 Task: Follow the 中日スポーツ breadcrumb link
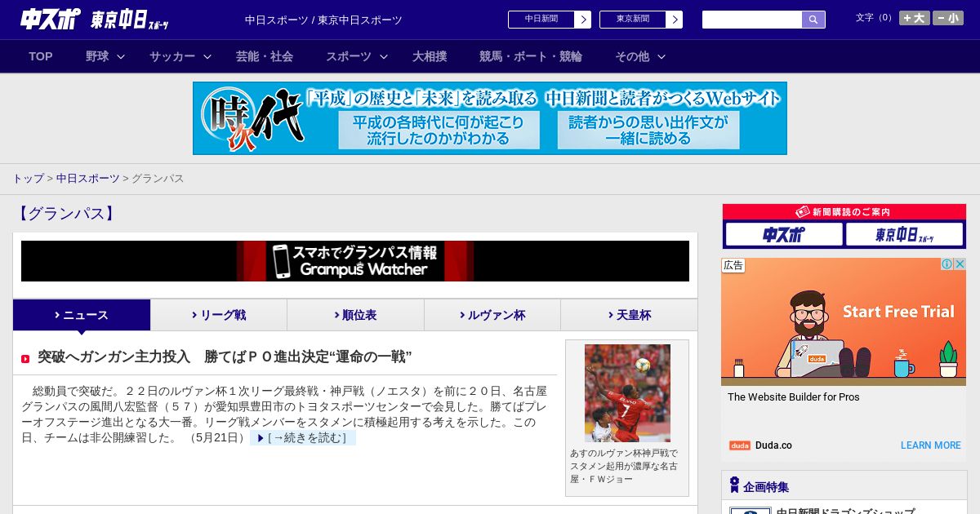click(x=87, y=179)
